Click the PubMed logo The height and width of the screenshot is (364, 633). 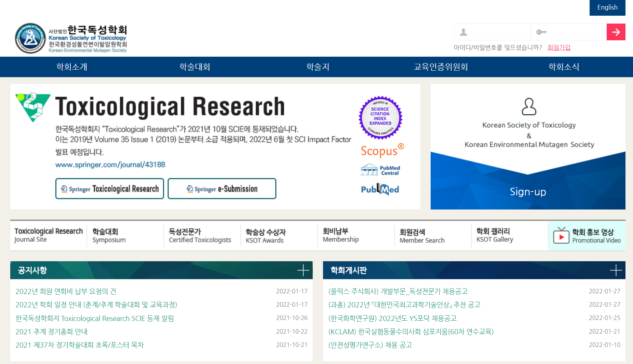380,189
